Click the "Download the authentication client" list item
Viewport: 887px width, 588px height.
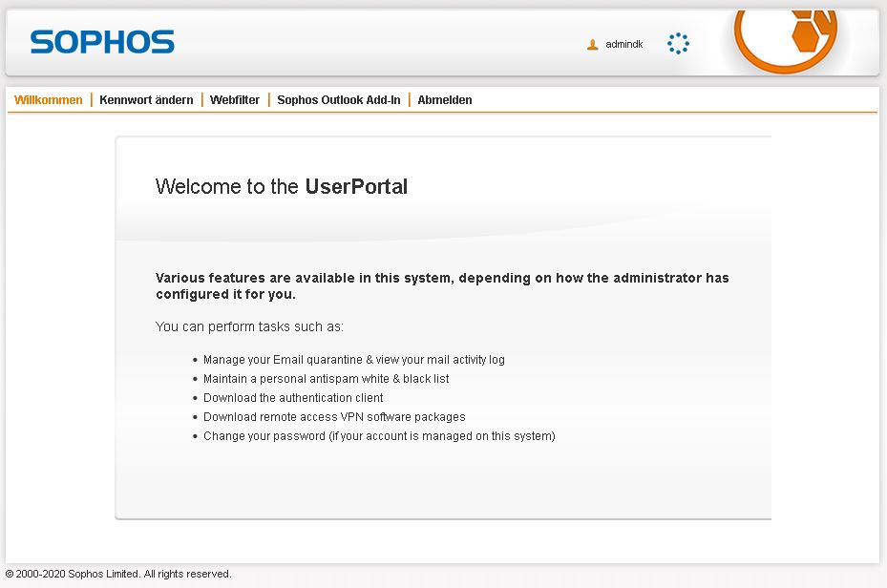pyautogui.click(x=293, y=398)
